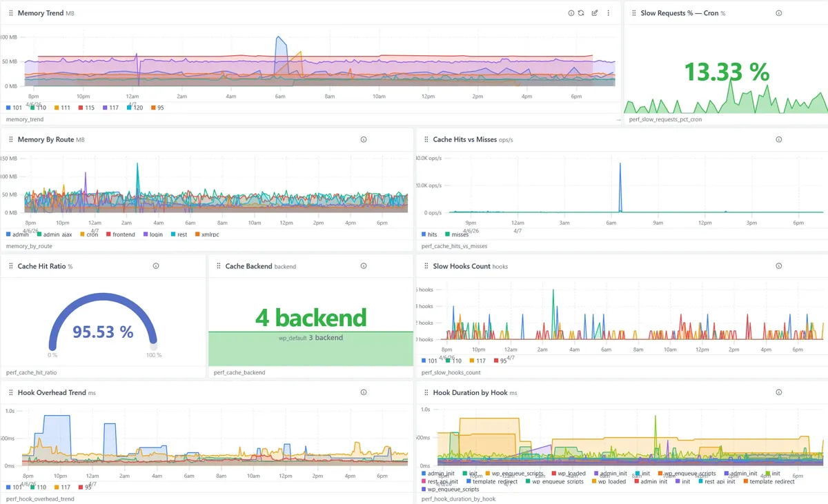
Task: Refresh the Memory Trend panel
Action: tap(582, 12)
